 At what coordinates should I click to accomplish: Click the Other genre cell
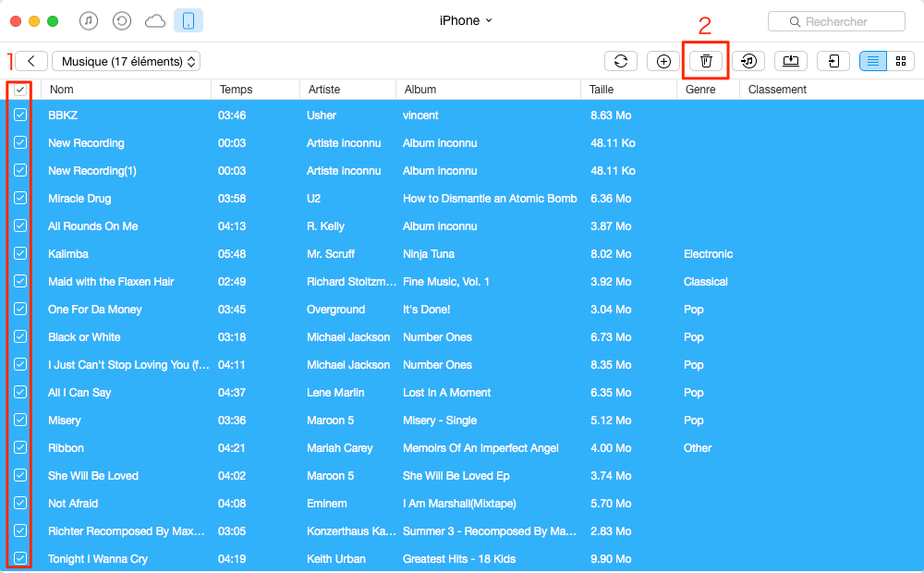click(x=698, y=448)
